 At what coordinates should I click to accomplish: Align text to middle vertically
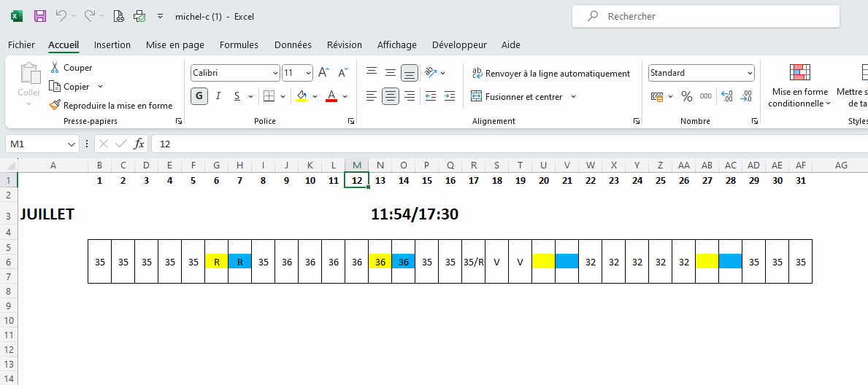click(x=391, y=72)
